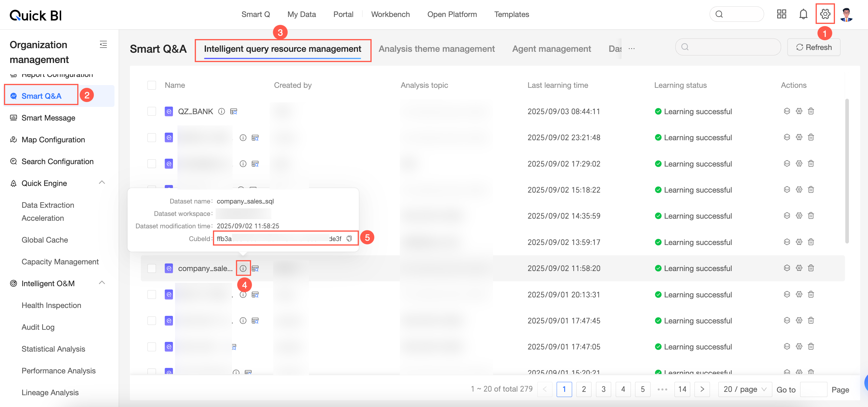Open Global Cache in sidebar

[x=45, y=240]
